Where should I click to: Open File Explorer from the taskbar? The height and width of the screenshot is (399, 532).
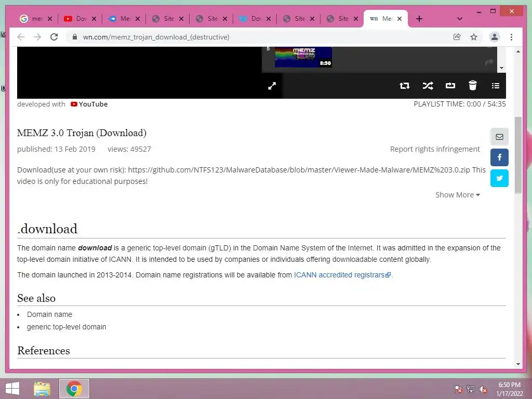(42, 389)
